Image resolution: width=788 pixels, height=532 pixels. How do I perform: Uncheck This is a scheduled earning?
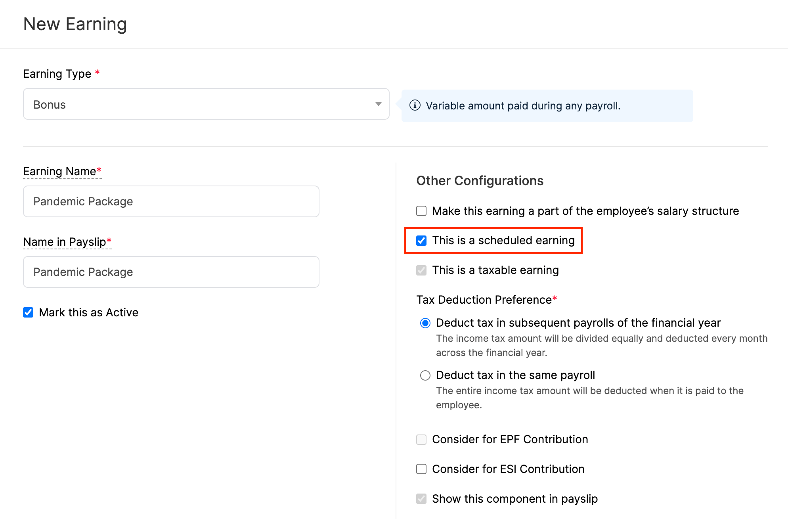421,241
